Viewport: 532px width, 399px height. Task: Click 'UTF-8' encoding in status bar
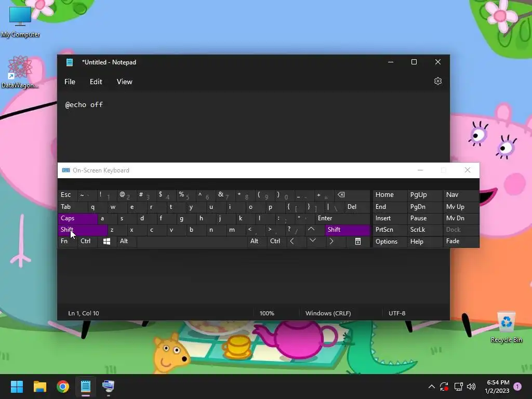click(x=396, y=313)
